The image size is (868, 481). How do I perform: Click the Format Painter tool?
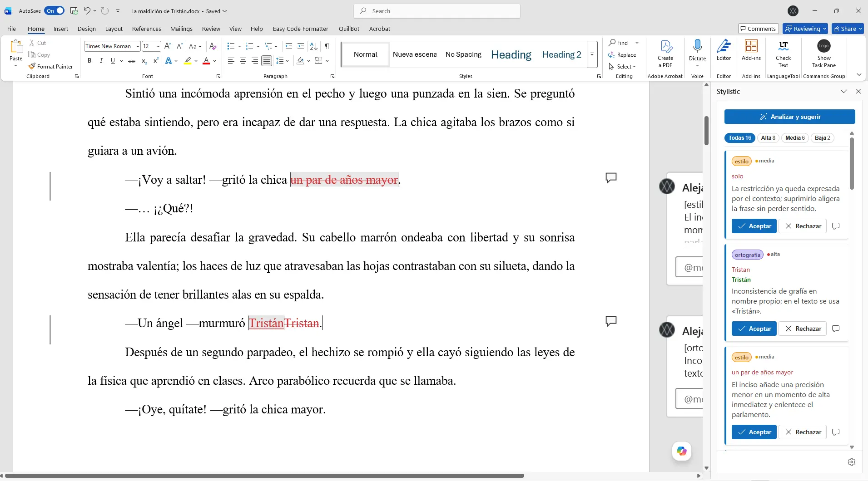tap(50, 66)
